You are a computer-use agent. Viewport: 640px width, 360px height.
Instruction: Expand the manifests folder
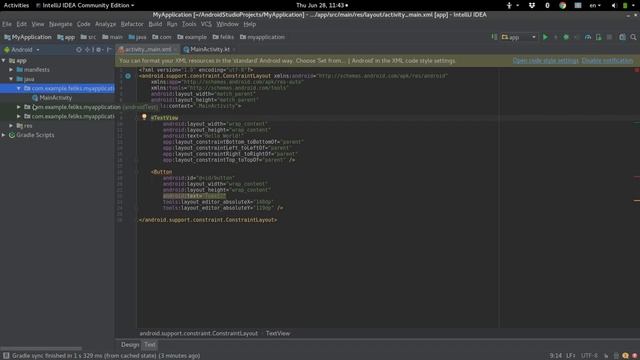[x=11, y=70]
